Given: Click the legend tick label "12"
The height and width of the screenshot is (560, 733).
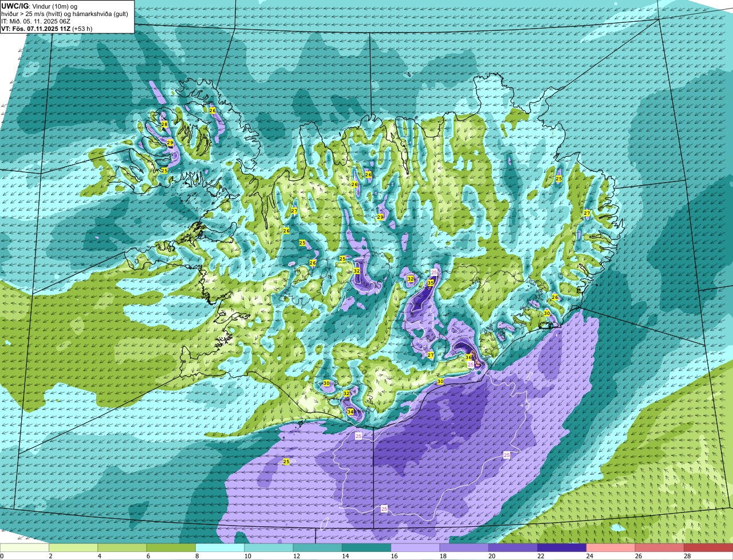Looking at the screenshot, I should click(296, 556).
